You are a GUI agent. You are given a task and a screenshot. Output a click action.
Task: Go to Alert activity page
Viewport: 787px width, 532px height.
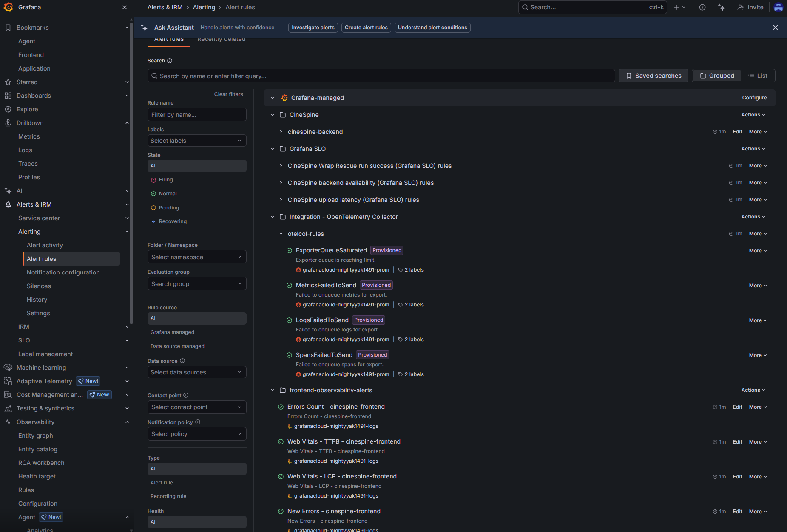tap(45, 245)
